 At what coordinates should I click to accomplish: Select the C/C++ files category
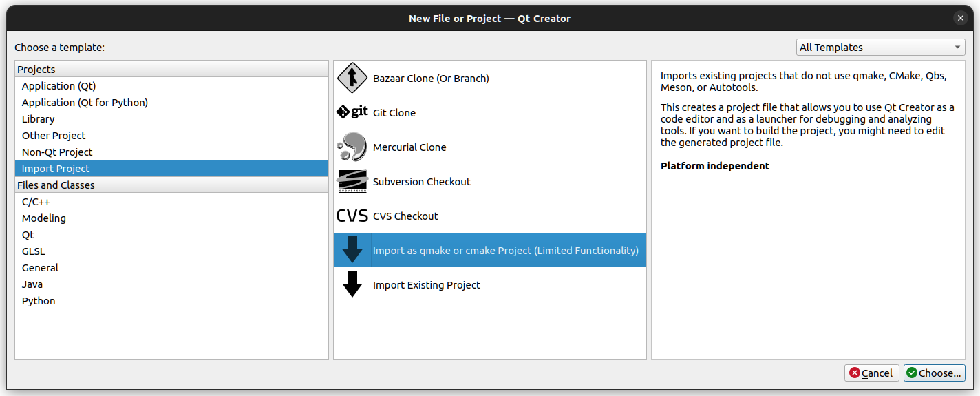click(x=171, y=202)
